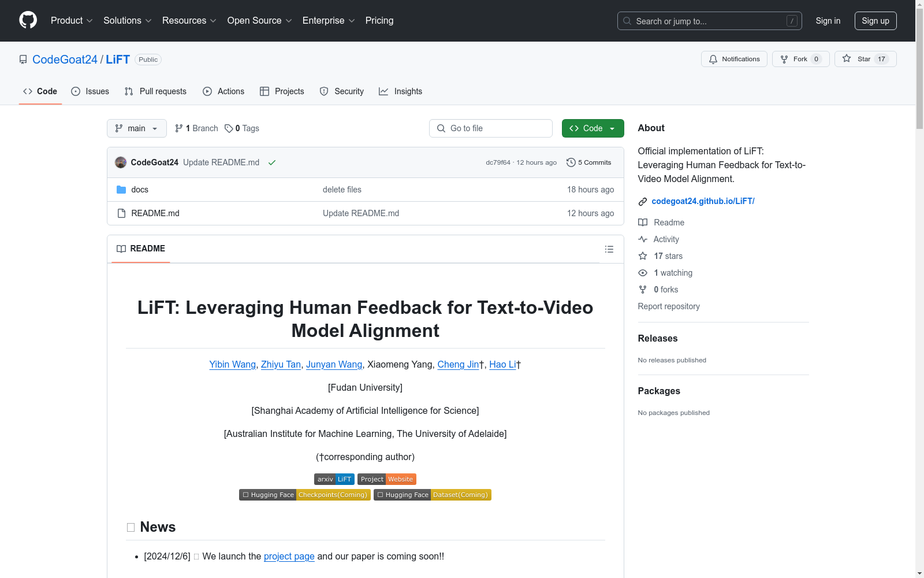924x578 pixels.
Task: Open the project page link in News
Action: click(x=289, y=556)
